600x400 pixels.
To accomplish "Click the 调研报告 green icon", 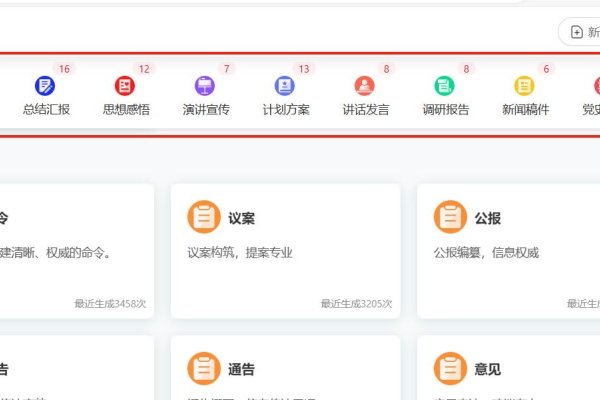I will 444,86.
